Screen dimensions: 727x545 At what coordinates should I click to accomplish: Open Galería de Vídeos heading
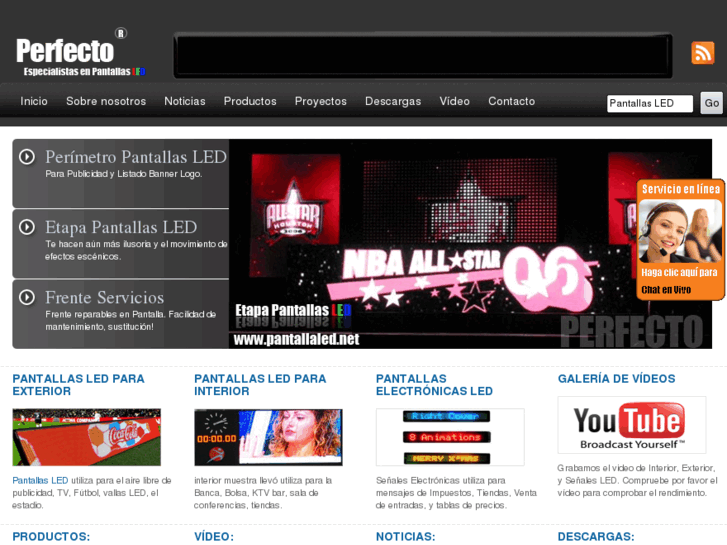click(x=616, y=378)
